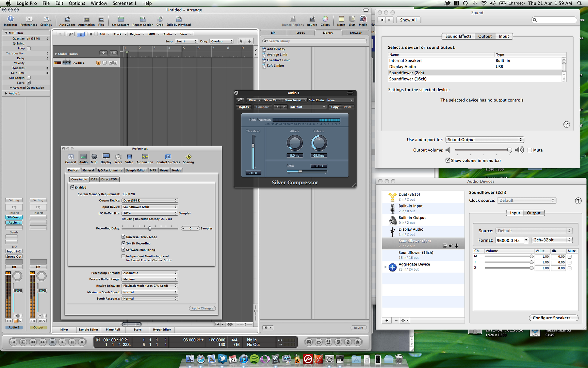Click the Pause transport button
The image size is (588, 368).
72,342
